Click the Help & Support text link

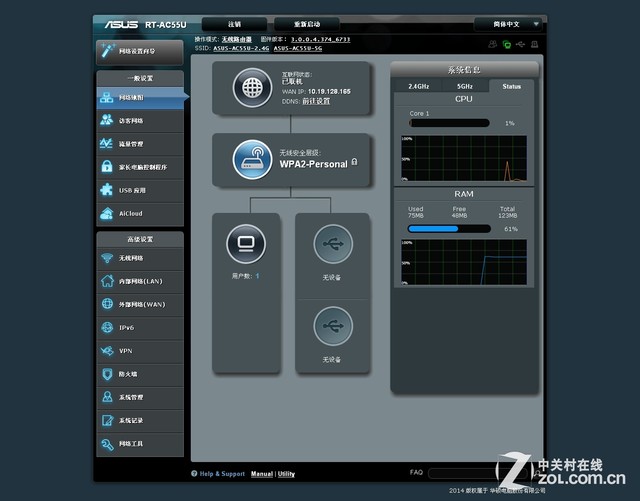222,474
